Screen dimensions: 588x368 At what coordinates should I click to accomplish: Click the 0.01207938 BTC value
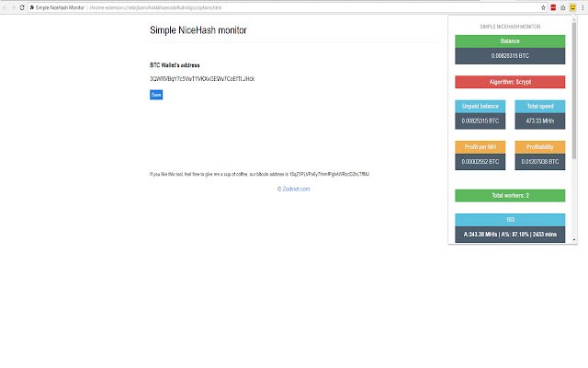tap(540, 162)
